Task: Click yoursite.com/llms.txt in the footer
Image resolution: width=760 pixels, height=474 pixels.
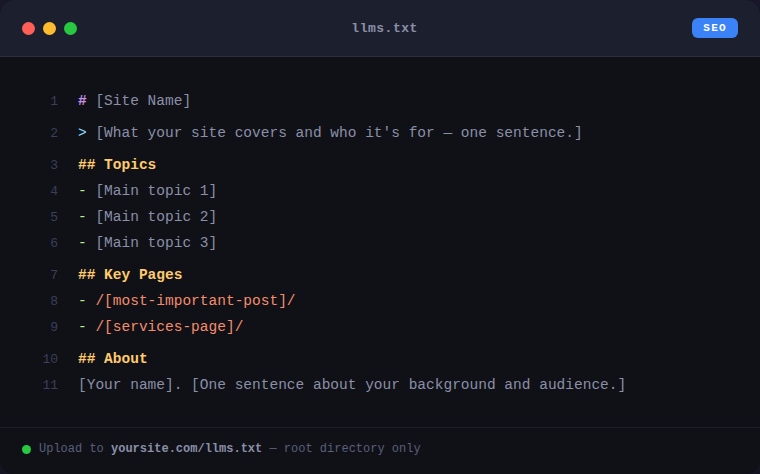Action: tap(186, 448)
